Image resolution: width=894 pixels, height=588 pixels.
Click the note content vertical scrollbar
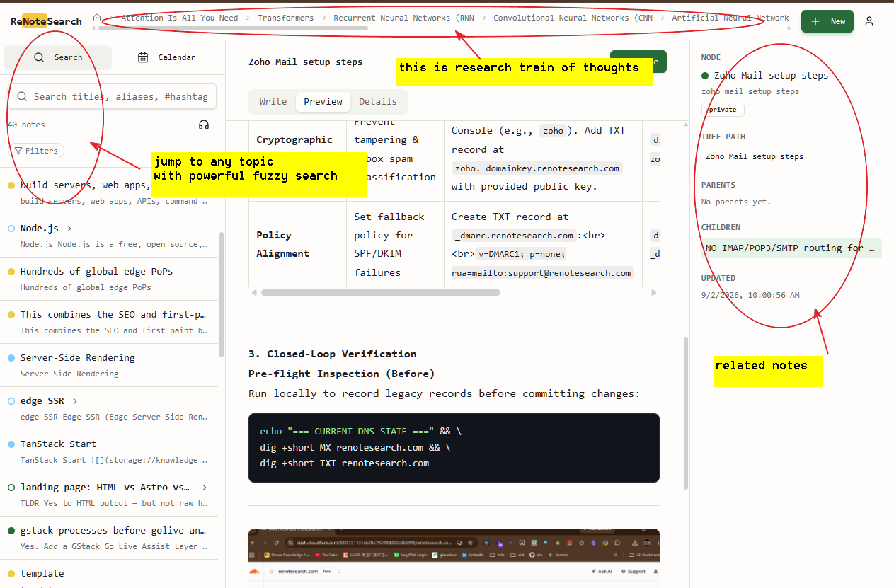[x=685, y=413]
